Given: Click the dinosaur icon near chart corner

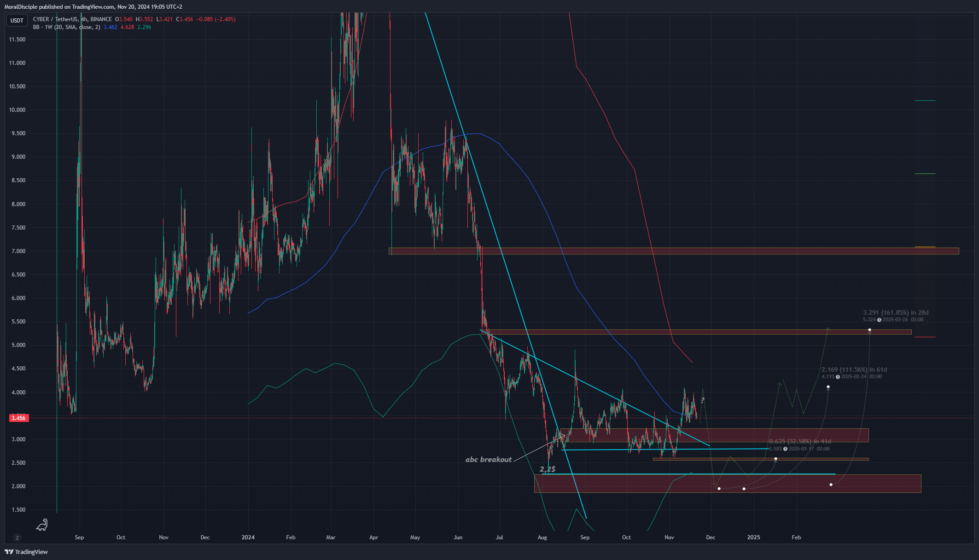Looking at the screenshot, I should coord(42,525).
